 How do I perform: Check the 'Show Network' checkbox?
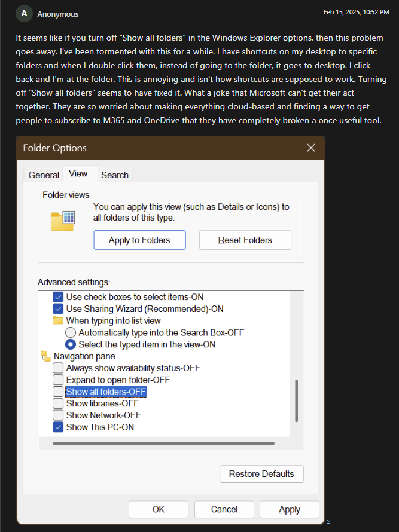[x=58, y=415]
